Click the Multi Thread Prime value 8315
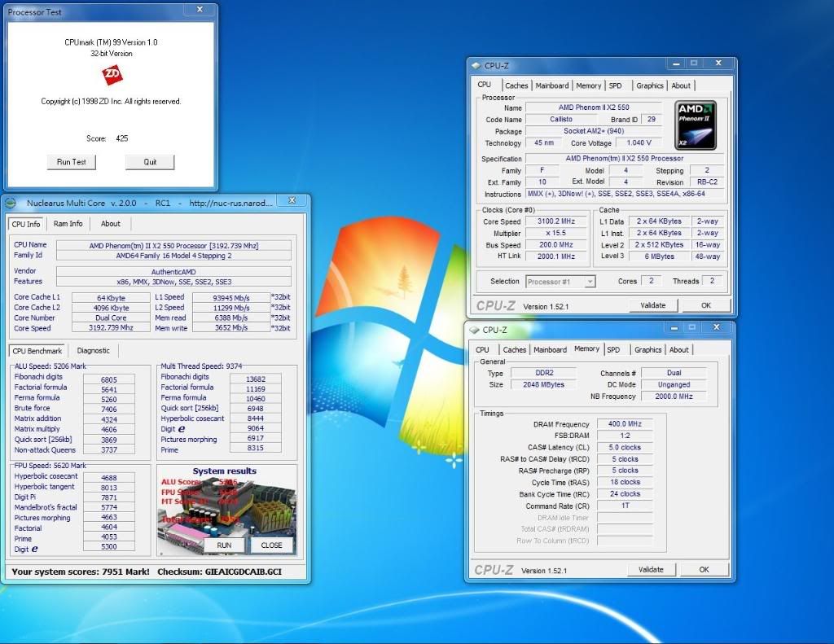 pos(255,448)
